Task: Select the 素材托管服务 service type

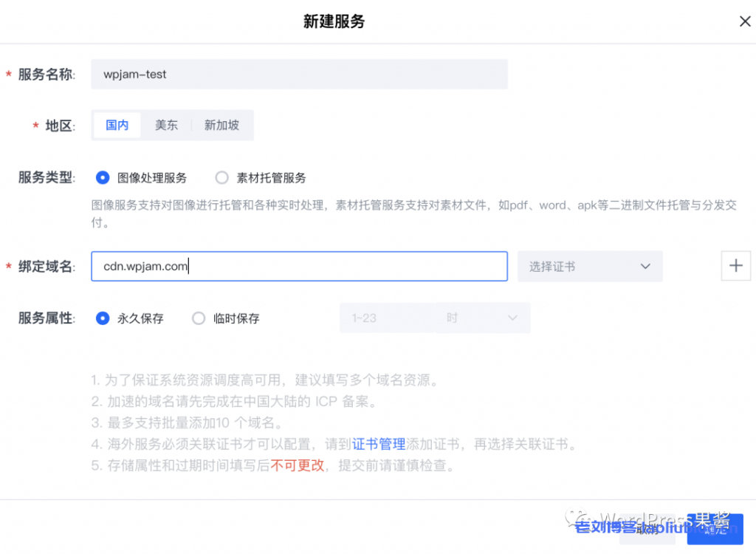Action: tap(221, 177)
